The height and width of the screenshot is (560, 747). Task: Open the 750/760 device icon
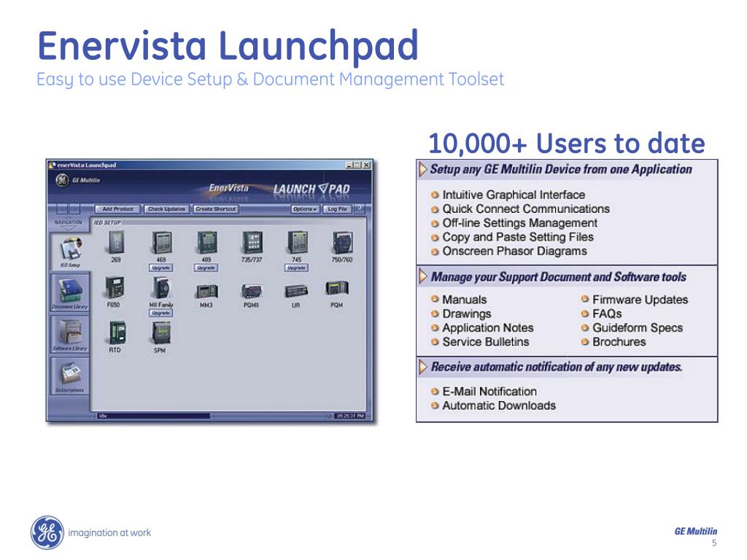click(x=343, y=243)
